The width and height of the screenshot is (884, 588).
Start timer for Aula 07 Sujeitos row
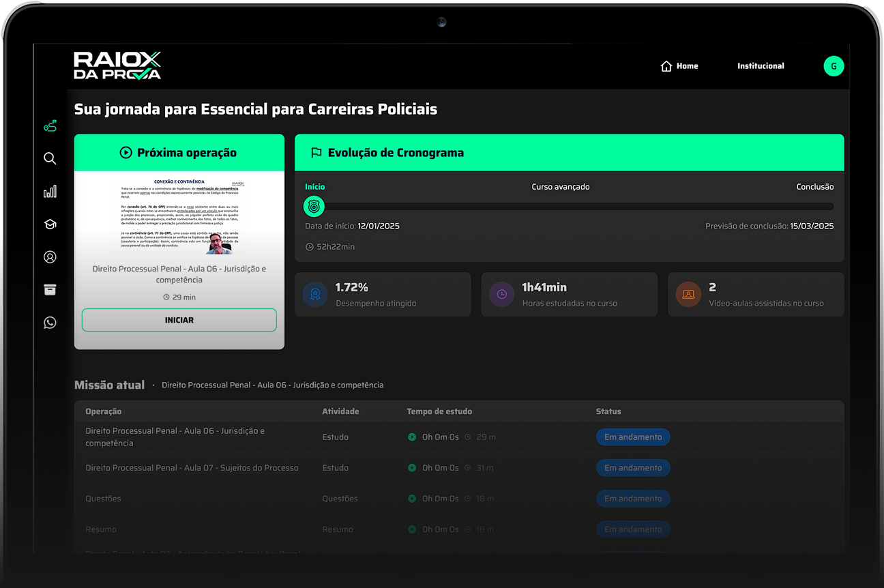coord(412,468)
